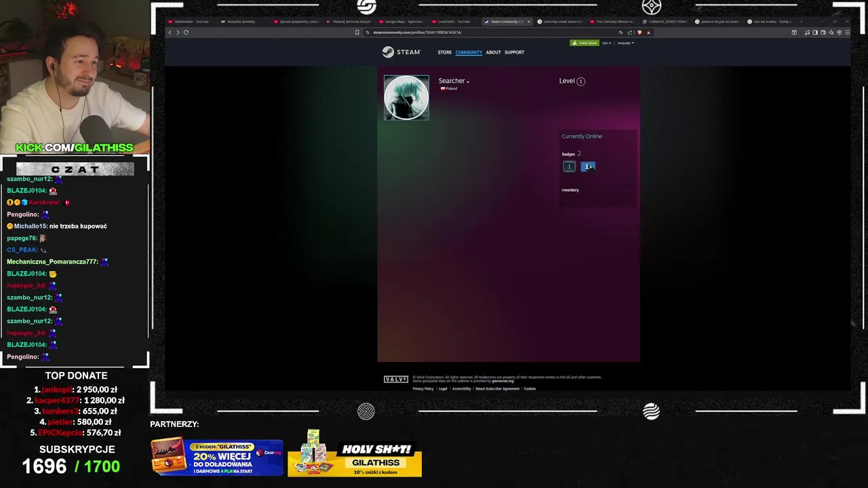Toggle the browser sidebar panel icon
The width and height of the screenshot is (868, 488).
(815, 33)
